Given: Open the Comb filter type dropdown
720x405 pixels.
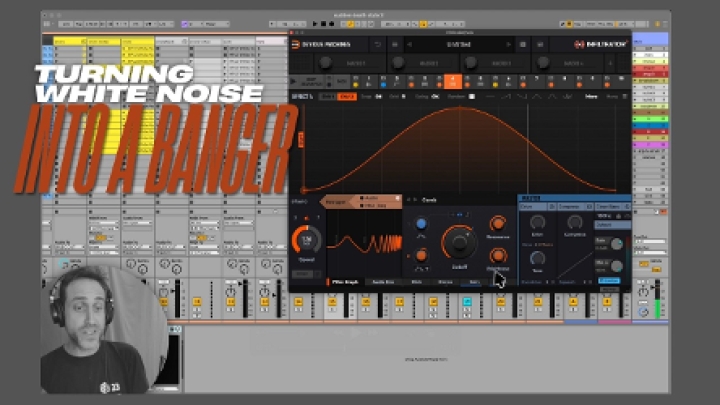Looking at the screenshot, I should click(429, 200).
